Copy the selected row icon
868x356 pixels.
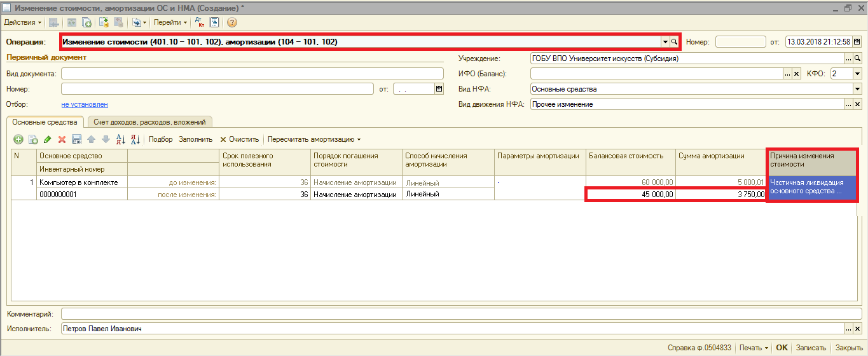click(33, 139)
